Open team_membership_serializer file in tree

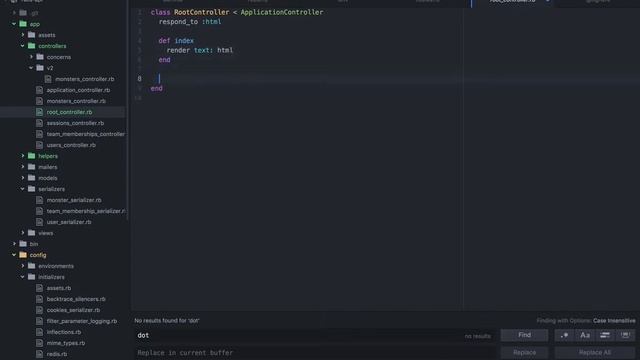pos(86,211)
